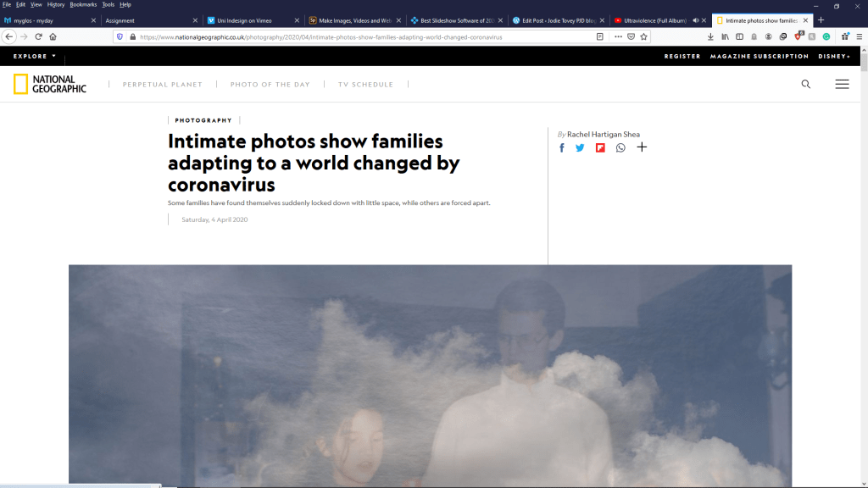Share the article on Twitter
868x488 pixels.
[x=580, y=147]
